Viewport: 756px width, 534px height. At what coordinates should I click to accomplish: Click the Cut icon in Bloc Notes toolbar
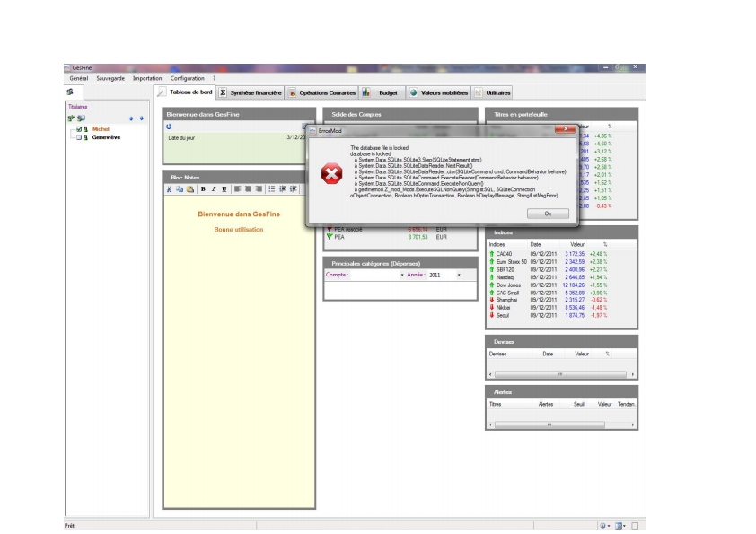170,189
